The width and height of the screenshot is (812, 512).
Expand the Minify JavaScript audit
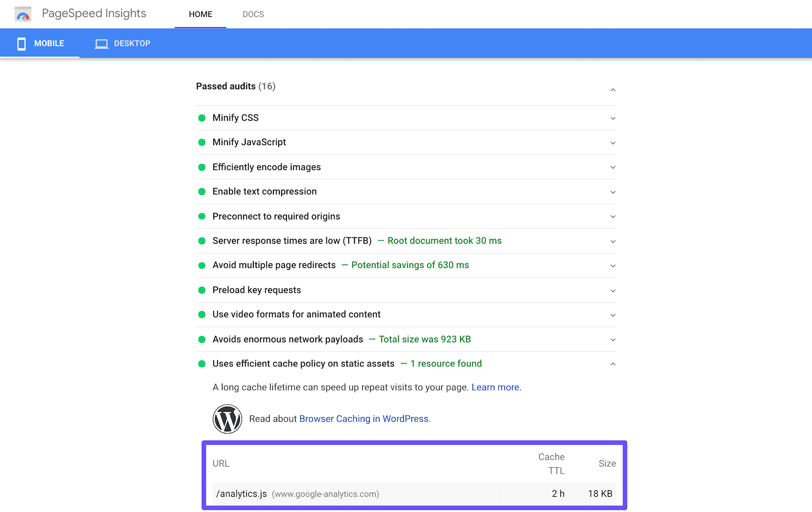coord(612,142)
